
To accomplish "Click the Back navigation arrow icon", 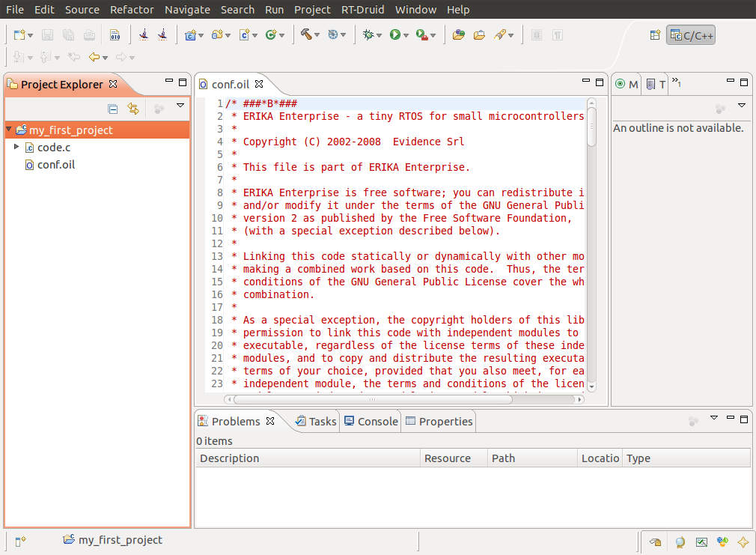I will (94, 57).
